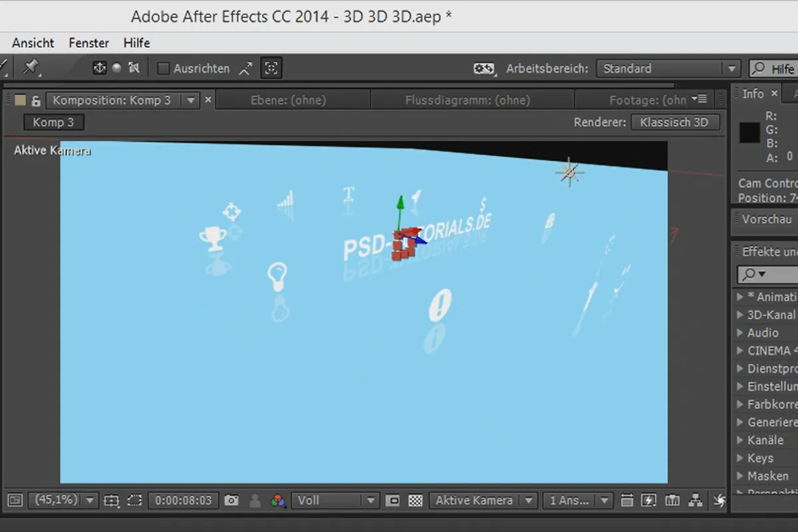Expand the Audio effects category
Image resolution: width=798 pixels, height=532 pixels.
click(x=740, y=332)
